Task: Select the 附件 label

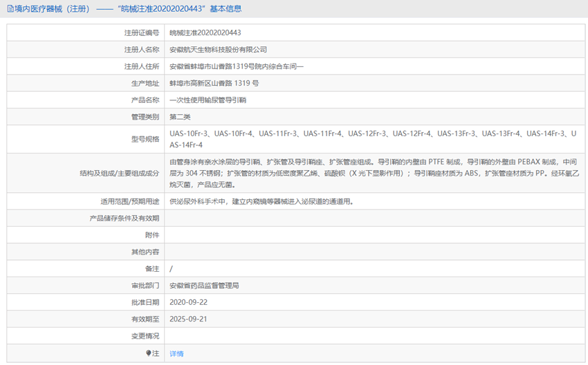Action: point(152,235)
